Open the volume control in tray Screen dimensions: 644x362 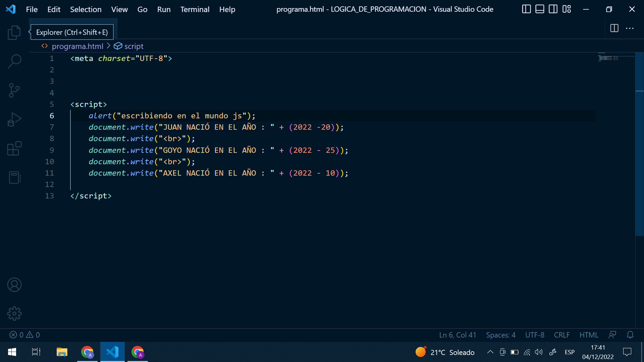point(539,352)
